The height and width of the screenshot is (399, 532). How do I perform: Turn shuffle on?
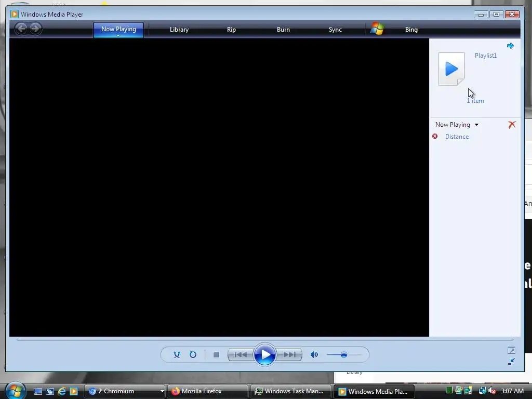point(177,354)
